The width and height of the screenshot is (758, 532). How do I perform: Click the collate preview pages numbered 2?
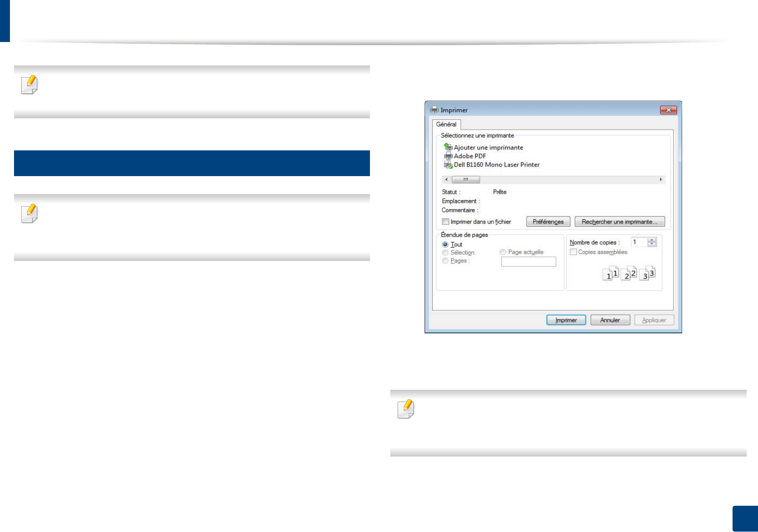(629, 273)
